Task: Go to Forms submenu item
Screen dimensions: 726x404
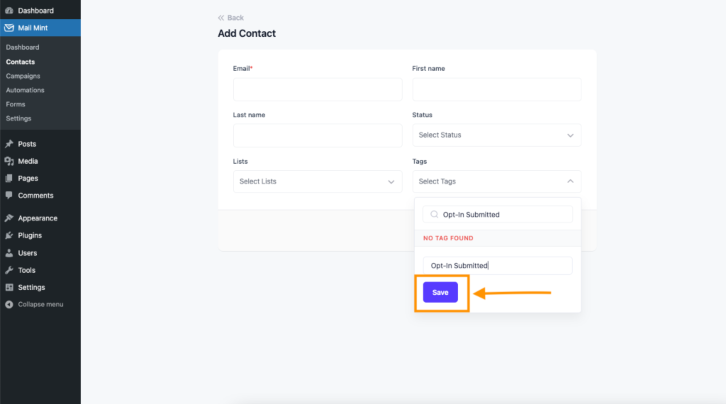Action: pyautogui.click(x=15, y=105)
